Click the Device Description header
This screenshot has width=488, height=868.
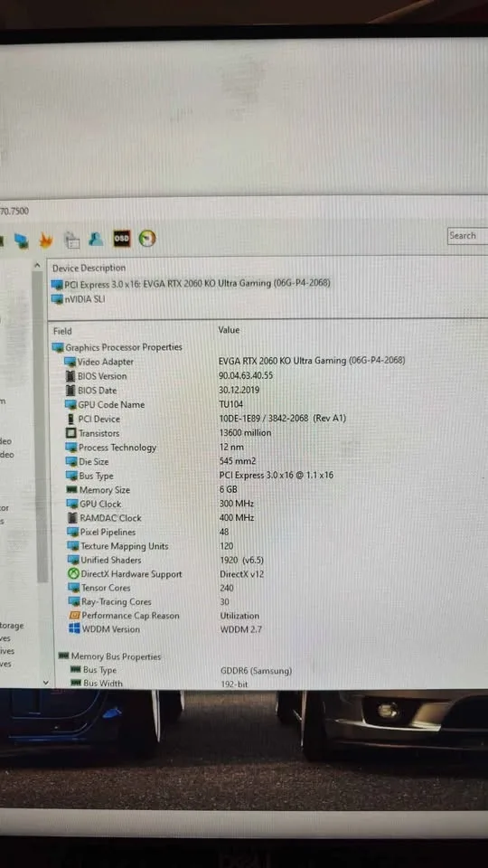click(89, 268)
